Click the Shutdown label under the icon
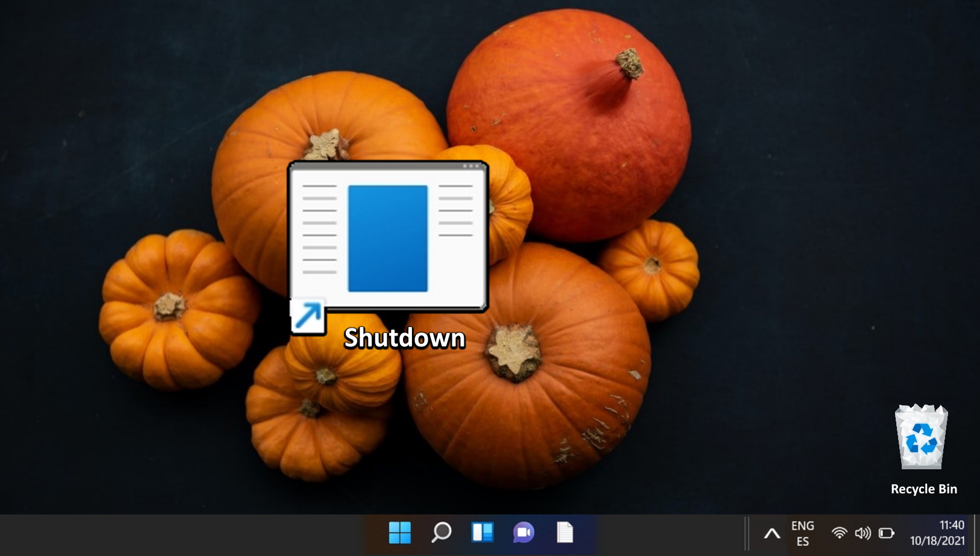Viewport: 980px width, 556px height. pos(405,338)
